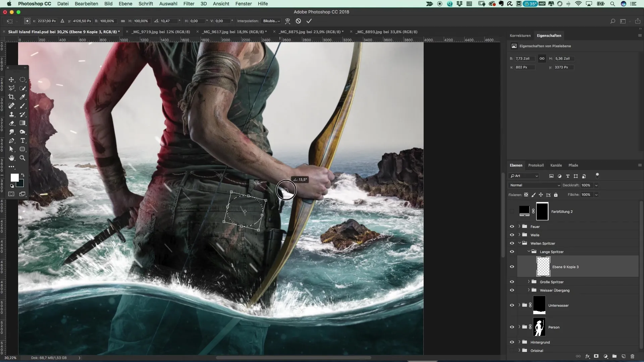
Task: Open the foreground color picker
Action: tap(14, 177)
